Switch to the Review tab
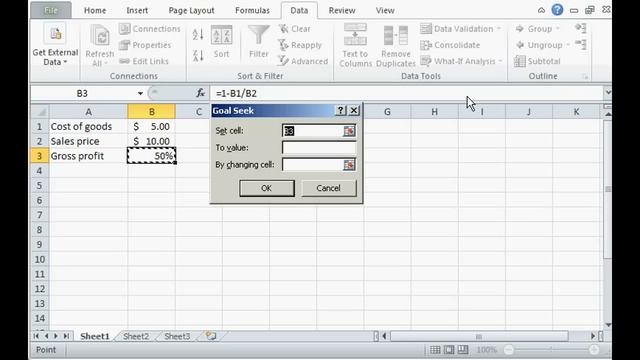640x360 pixels. pos(342,11)
